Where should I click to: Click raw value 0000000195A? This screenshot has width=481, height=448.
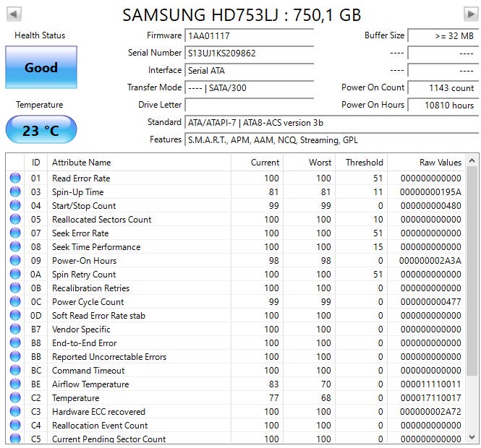pos(430,191)
